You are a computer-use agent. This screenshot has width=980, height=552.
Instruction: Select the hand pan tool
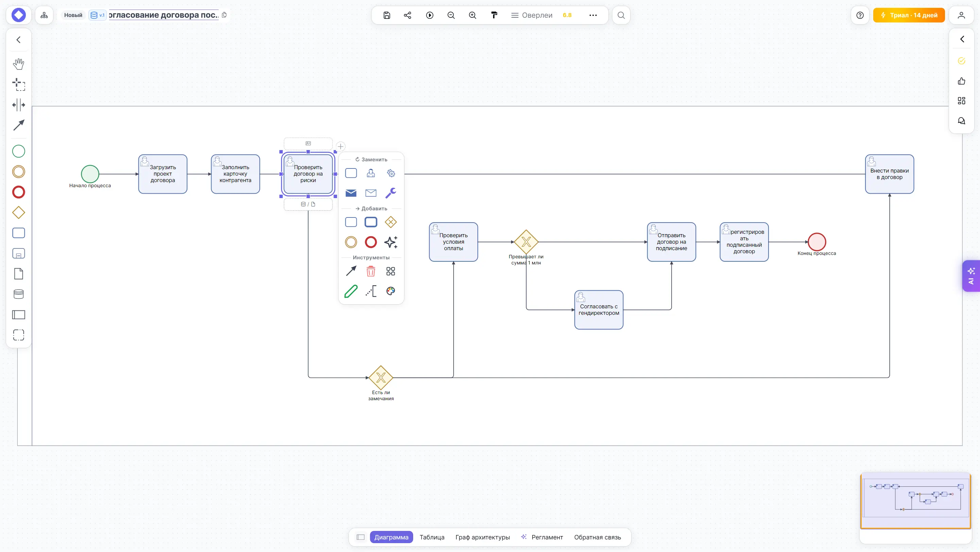tap(18, 64)
